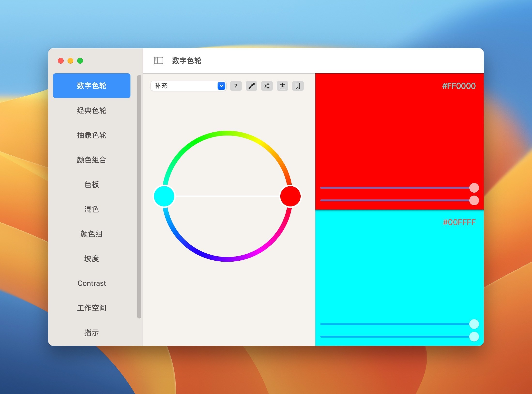Select the eyedropper color picker tool
Screen dimensions: 532x394
[x=251, y=86]
